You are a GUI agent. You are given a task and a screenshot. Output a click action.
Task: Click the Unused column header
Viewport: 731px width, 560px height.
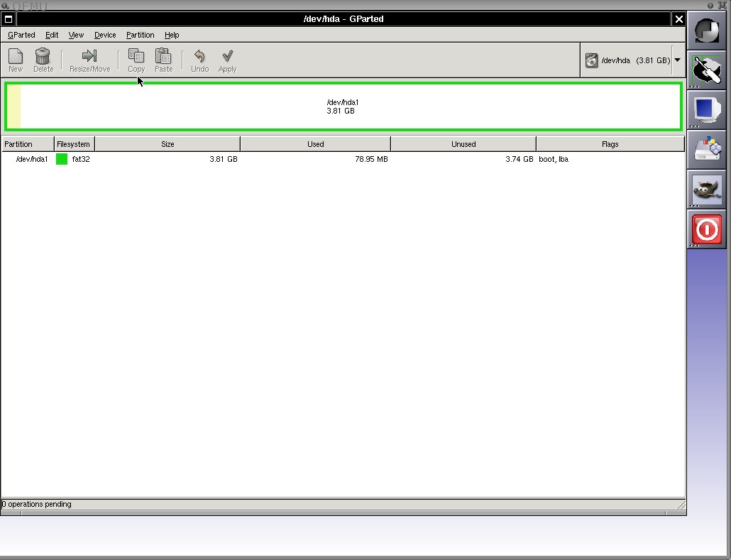463,144
